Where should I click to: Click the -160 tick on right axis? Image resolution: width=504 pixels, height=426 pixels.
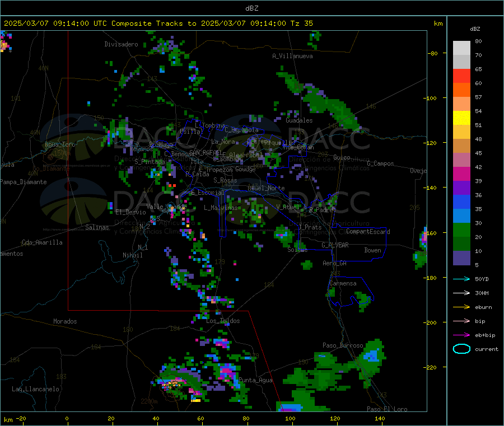431,233
